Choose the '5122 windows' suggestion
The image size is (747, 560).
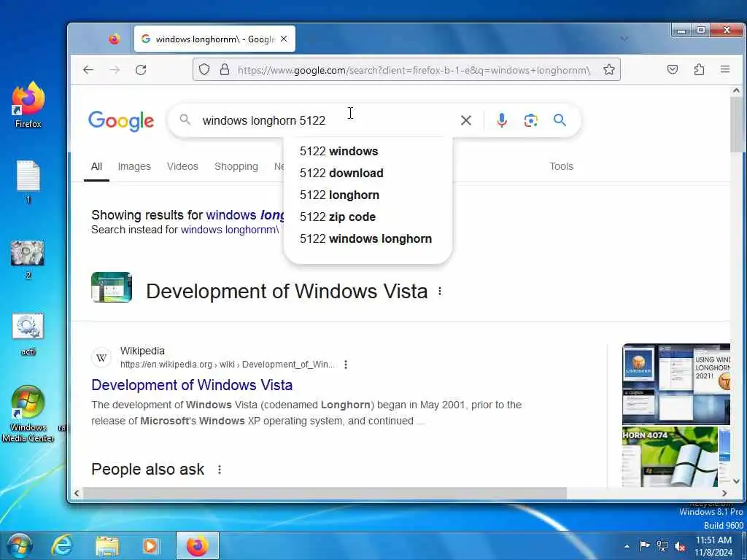[368, 152]
